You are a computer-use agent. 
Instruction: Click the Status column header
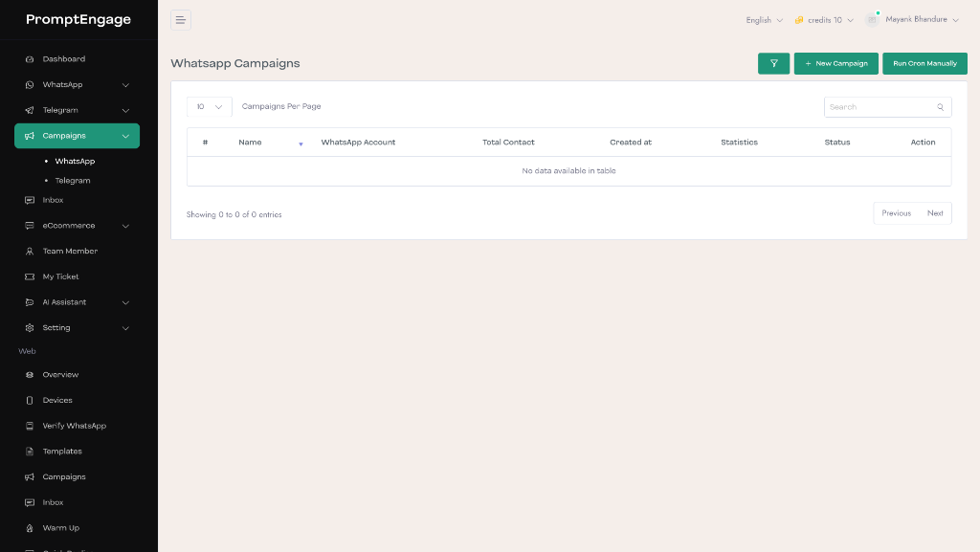tap(836, 143)
